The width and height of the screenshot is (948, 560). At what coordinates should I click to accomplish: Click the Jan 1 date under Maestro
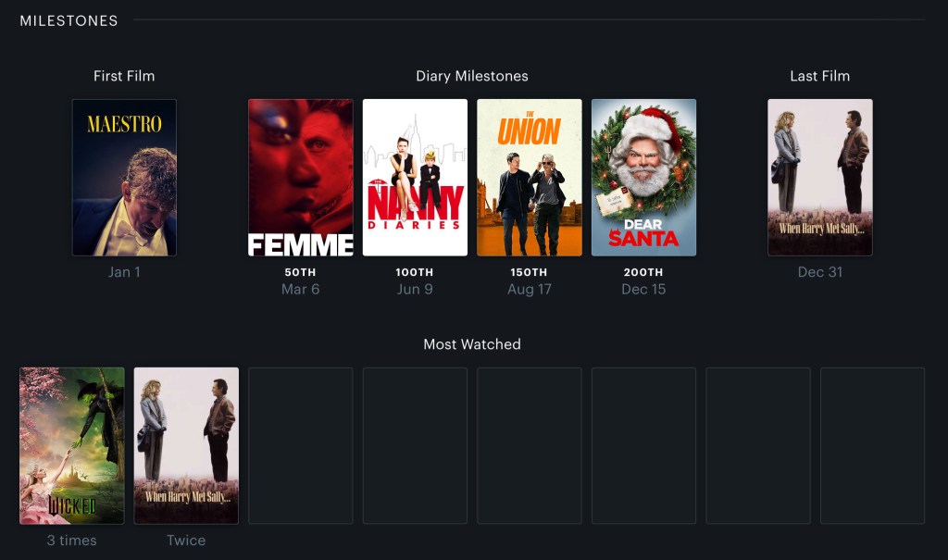[x=124, y=272]
